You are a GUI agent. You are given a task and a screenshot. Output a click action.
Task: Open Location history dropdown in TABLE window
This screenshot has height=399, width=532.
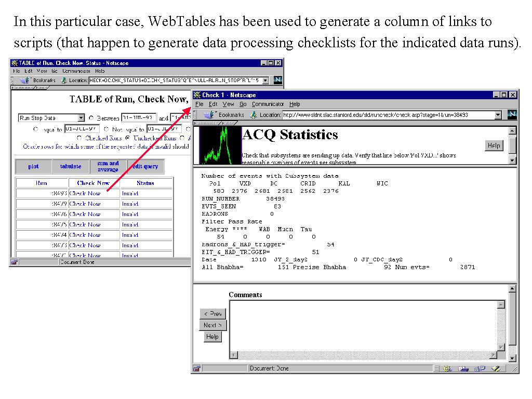[x=265, y=81]
